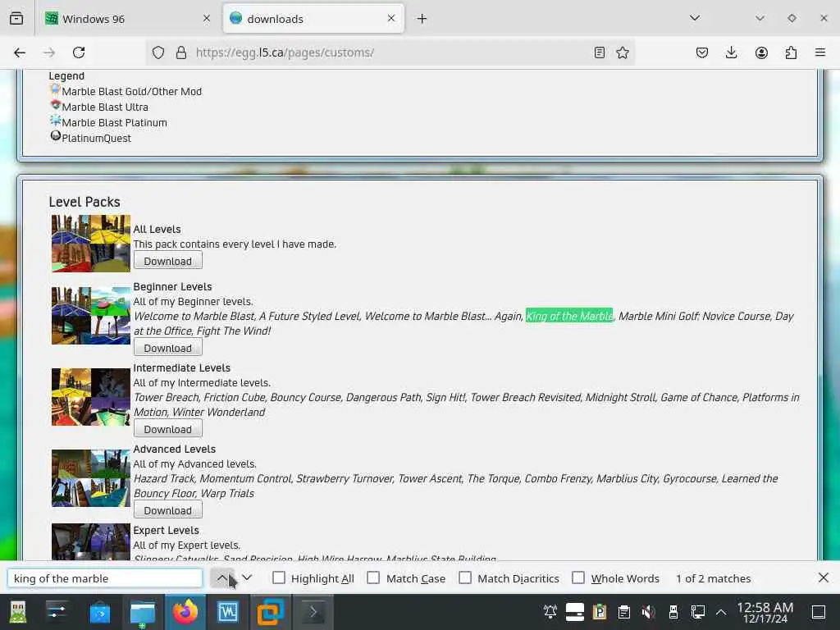Open a new browser tab

click(422, 19)
